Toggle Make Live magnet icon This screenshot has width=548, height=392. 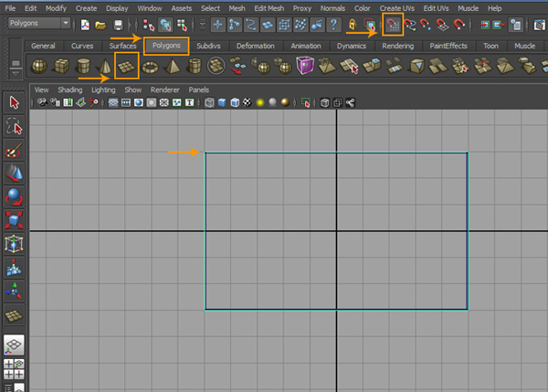[x=458, y=25]
